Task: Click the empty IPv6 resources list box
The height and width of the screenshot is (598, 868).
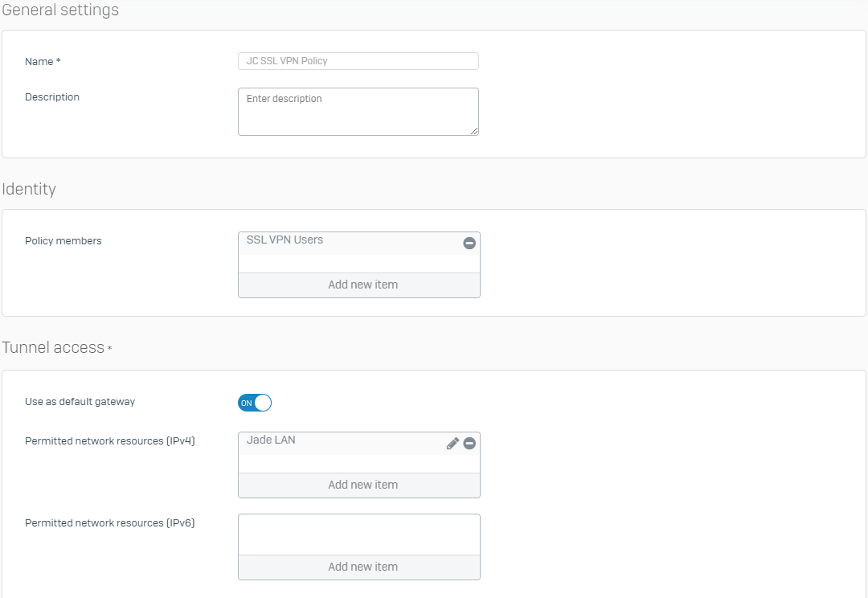Action: [358, 534]
